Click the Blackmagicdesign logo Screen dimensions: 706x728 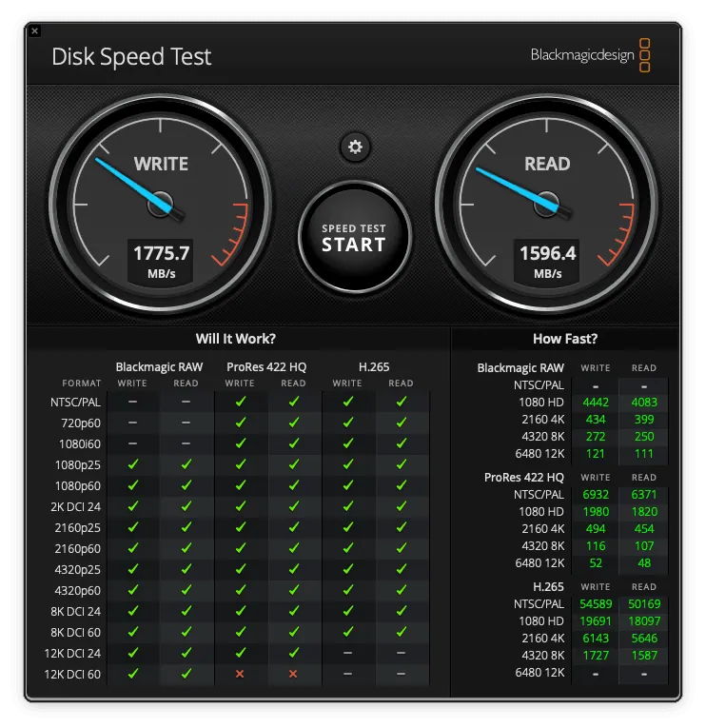tap(590, 55)
